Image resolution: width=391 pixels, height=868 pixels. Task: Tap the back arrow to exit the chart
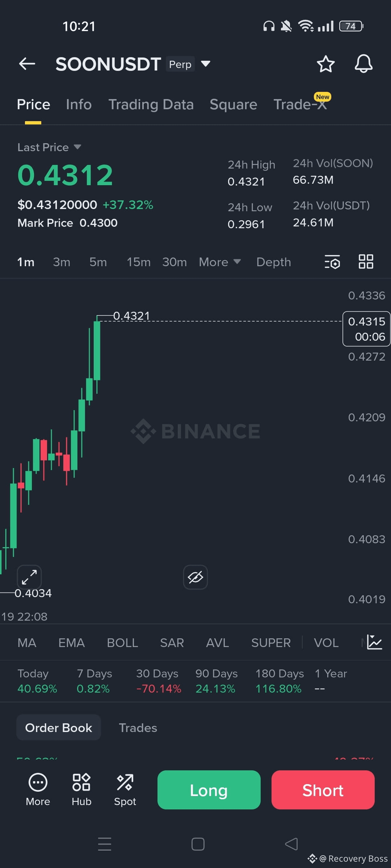click(26, 64)
